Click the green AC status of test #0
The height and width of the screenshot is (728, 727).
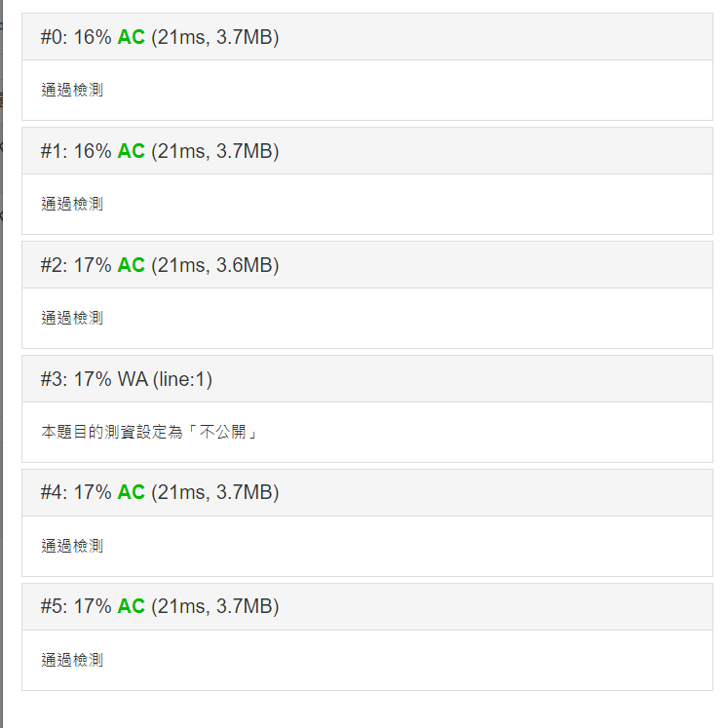tap(131, 38)
